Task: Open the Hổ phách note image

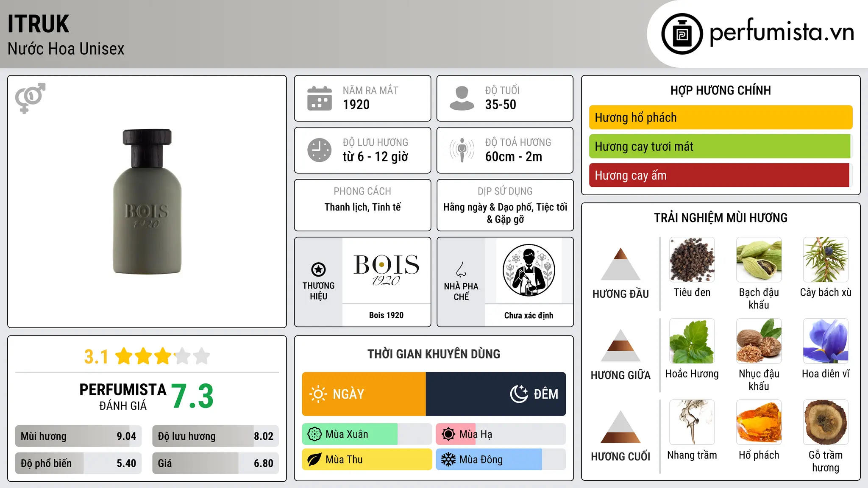Action: (759, 422)
